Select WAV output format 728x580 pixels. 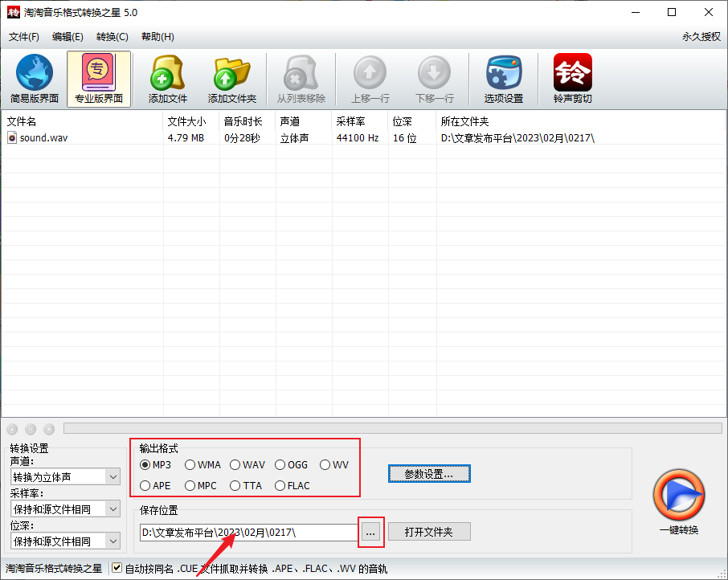click(x=247, y=464)
